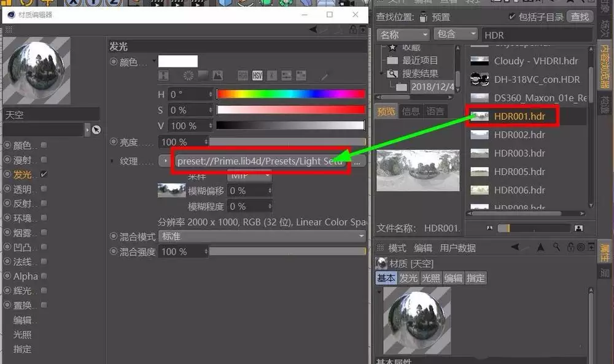614x364 pixels.
Task: Toggle the lock icon in attributes panel
Action: click(x=571, y=247)
